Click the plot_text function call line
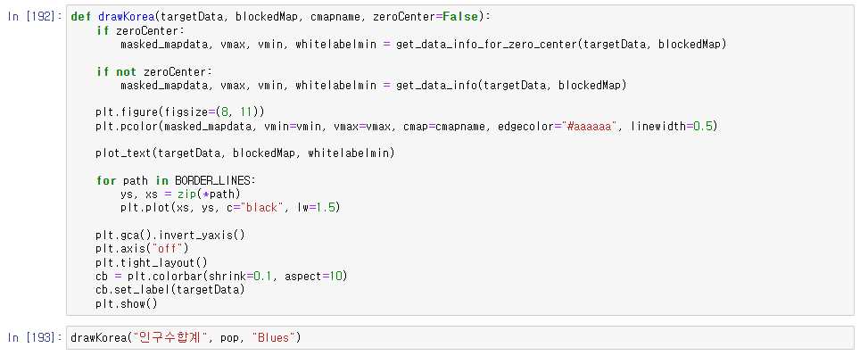This screenshot has height=356, width=868. coord(244,153)
